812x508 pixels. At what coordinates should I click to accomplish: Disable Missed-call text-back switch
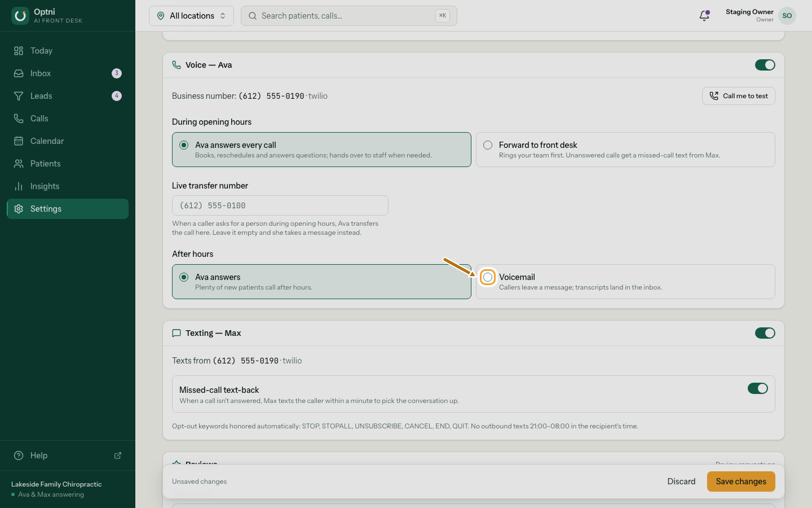tap(758, 388)
